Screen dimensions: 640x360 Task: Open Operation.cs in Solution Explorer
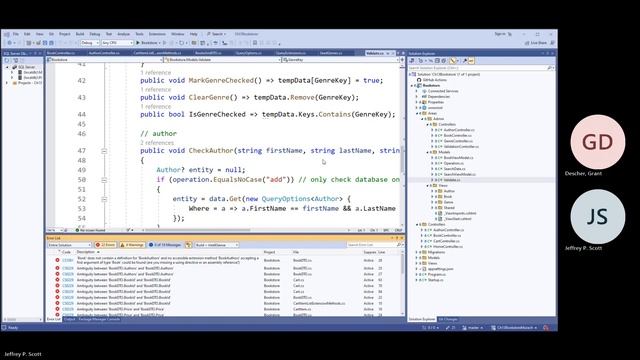coord(453,163)
